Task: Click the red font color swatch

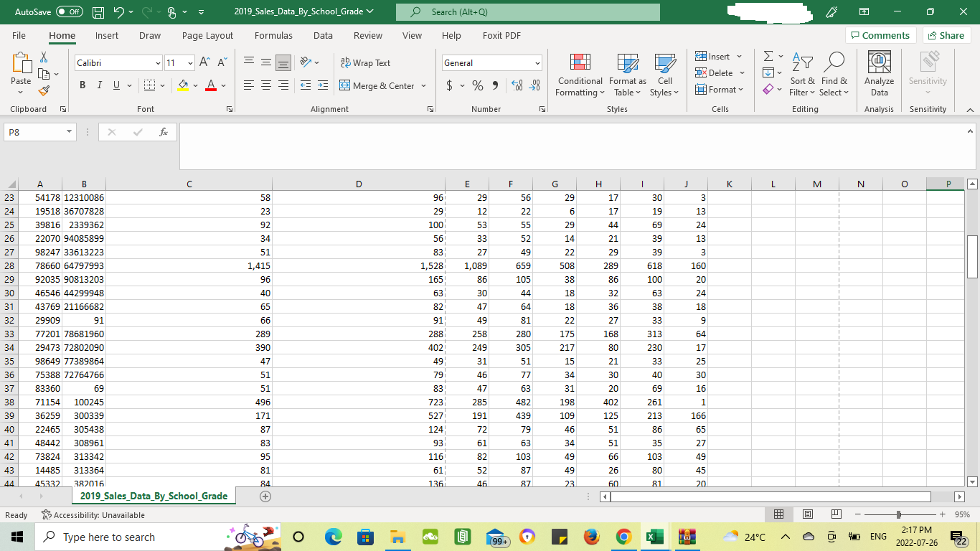Action: click(x=211, y=86)
